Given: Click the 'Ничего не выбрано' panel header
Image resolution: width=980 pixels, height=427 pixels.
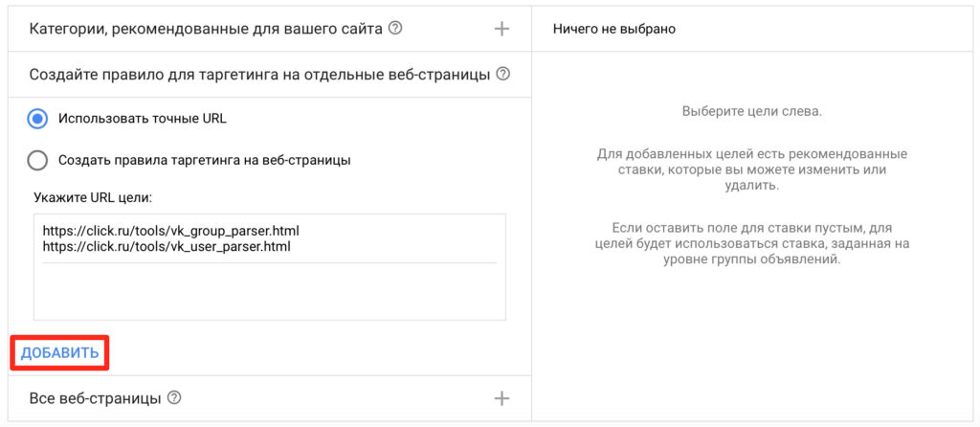Looking at the screenshot, I should pos(614,29).
